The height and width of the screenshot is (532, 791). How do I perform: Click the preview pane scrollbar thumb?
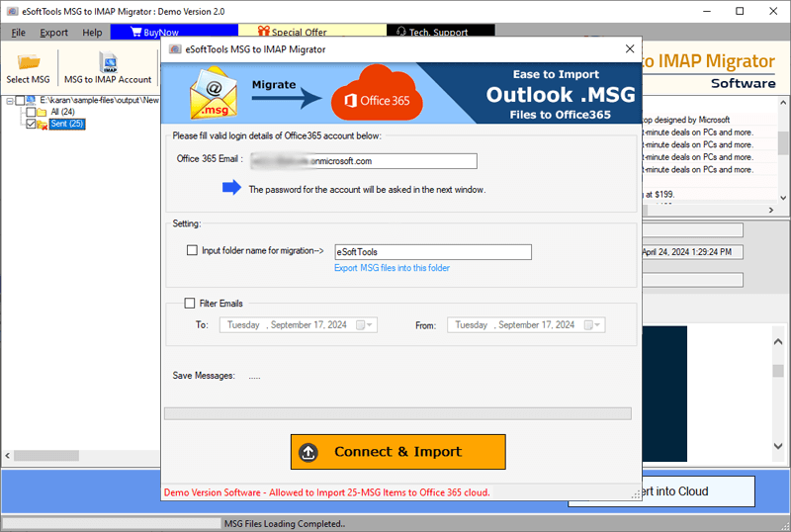[x=778, y=370]
